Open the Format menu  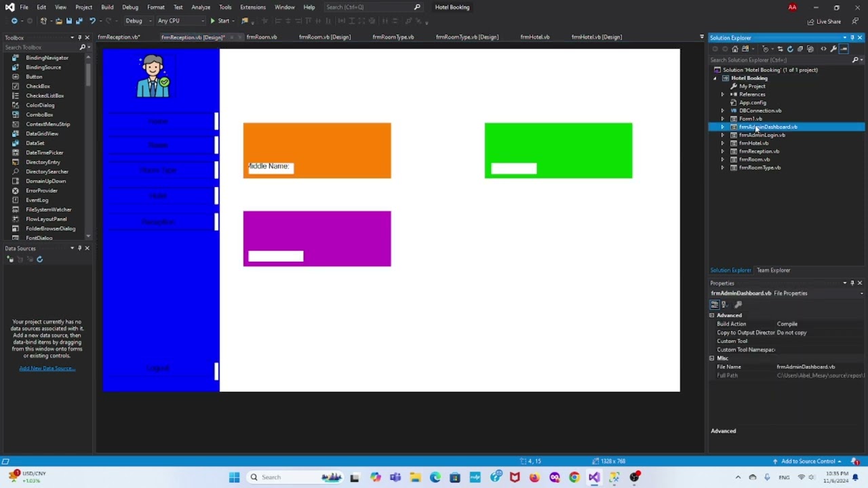click(156, 7)
